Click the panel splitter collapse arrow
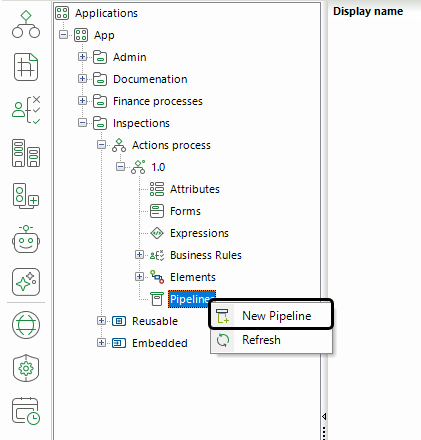The height and width of the screenshot is (440, 421). tap(324, 416)
